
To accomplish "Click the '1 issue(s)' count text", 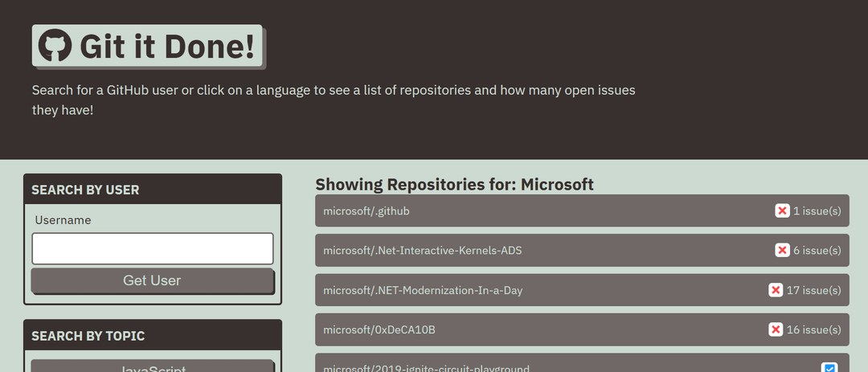I will coord(817,211).
